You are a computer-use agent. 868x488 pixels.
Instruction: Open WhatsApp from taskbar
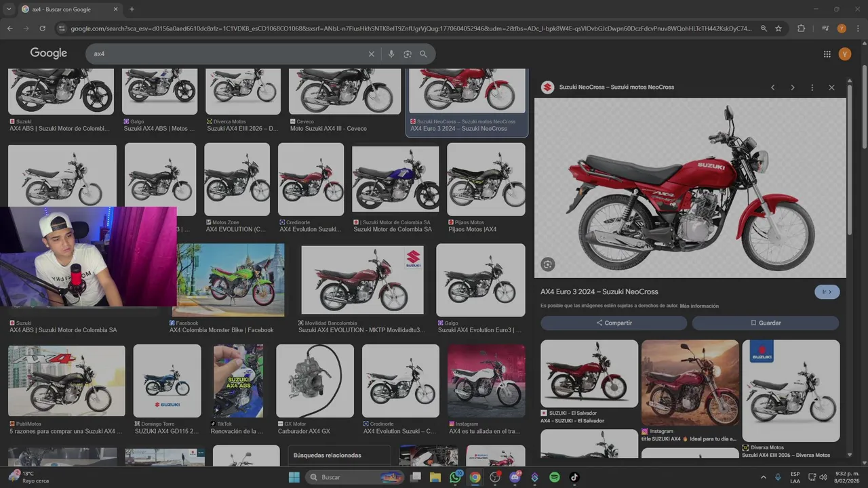[456, 477]
